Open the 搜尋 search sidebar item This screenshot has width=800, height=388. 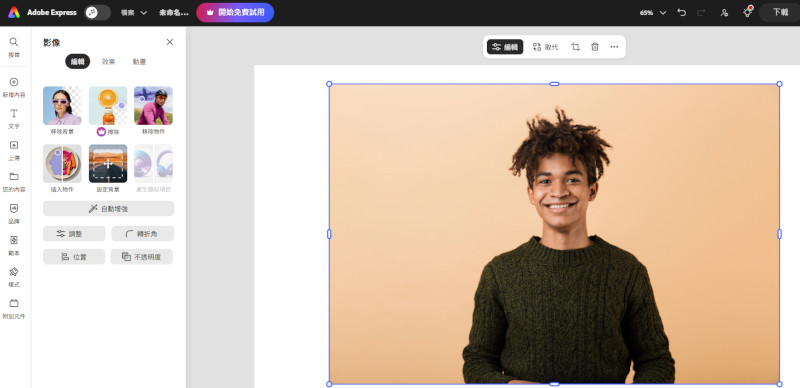click(x=14, y=47)
